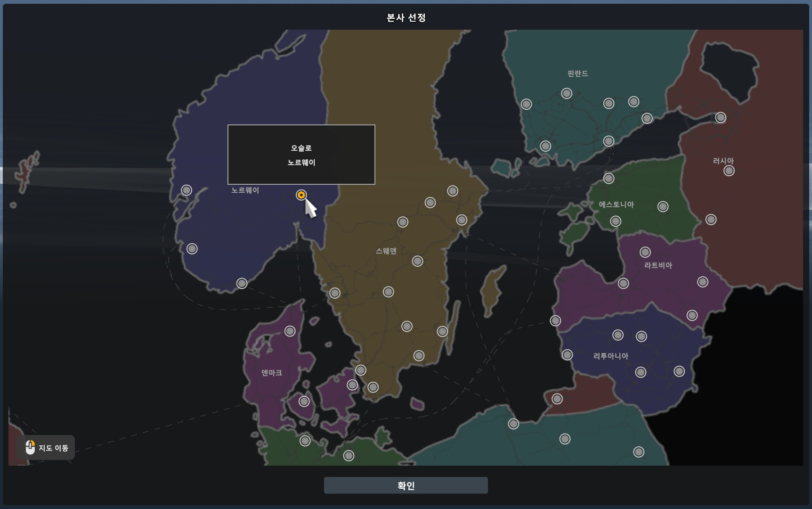812x509 pixels.
Task: Click the 노르웨이 country label on map
Action: pyautogui.click(x=245, y=190)
